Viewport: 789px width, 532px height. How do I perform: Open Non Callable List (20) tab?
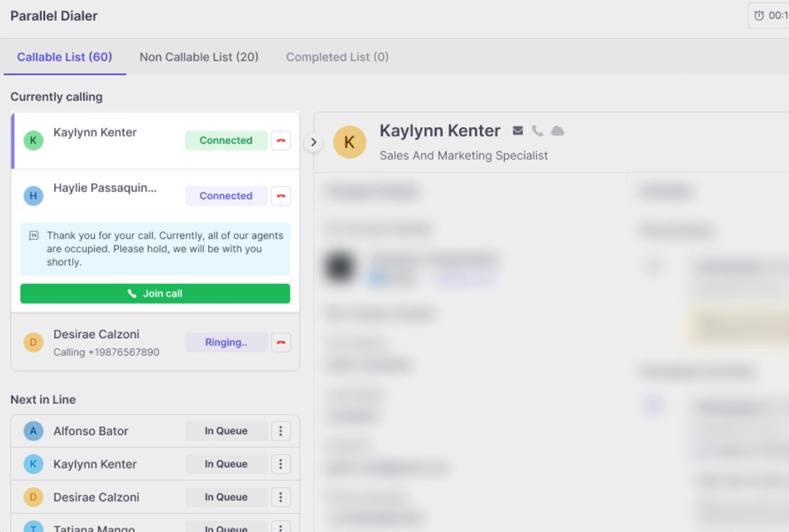point(199,57)
